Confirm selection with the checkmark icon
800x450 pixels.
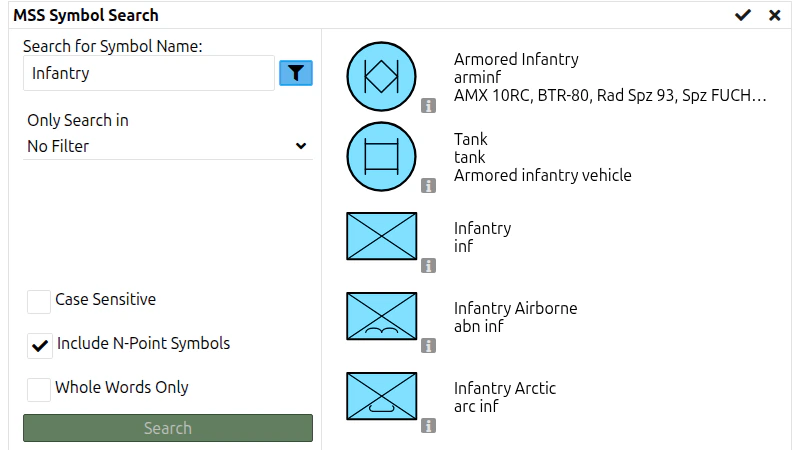click(x=743, y=15)
